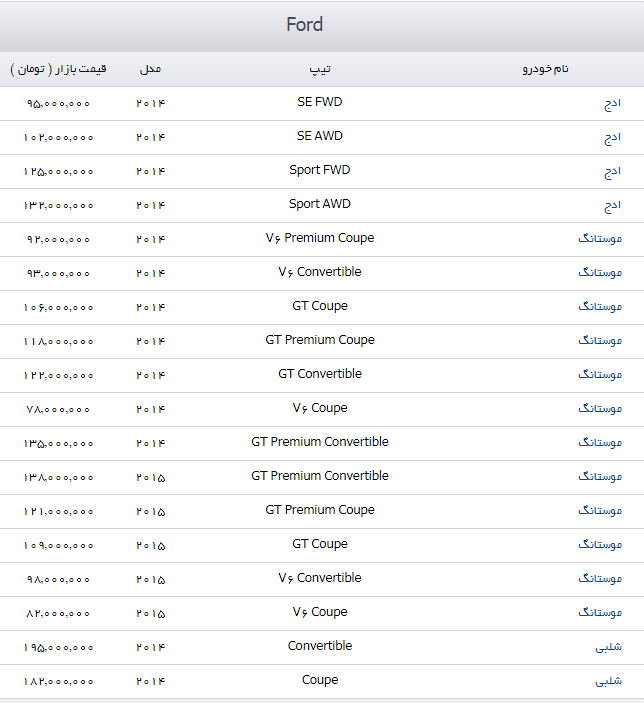Open the ادج link in Sport FWD row
644x703 pixels.
612,172
